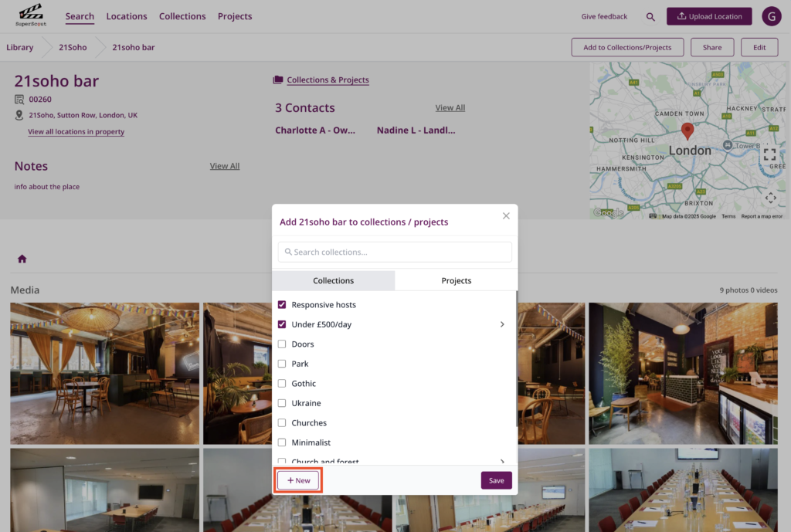Go to Library breadcrumb
The image size is (791, 532).
pyautogui.click(x=19, y=47)
